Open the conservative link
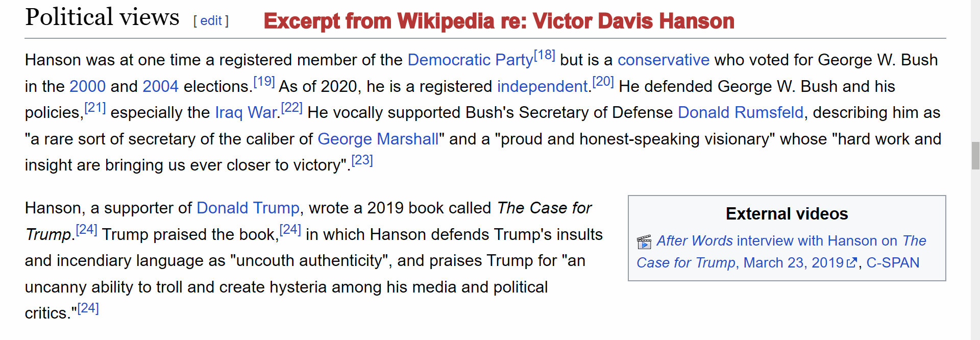The width and height of the screenshot is (980, 340). click(x=663, y=60)
